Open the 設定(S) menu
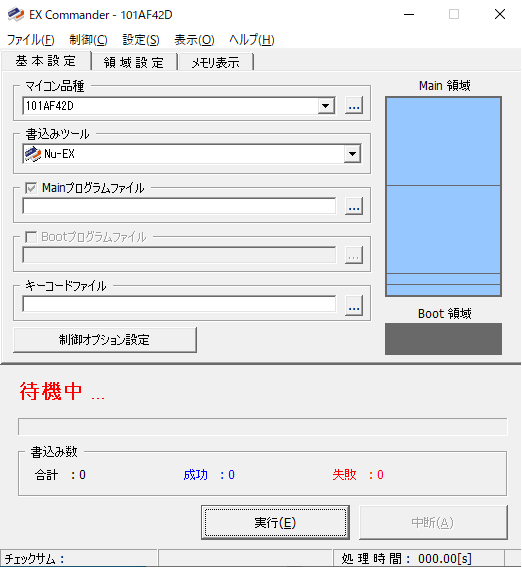Image resolution: width=522 pixels, height=568 pixels. (141, 39)
